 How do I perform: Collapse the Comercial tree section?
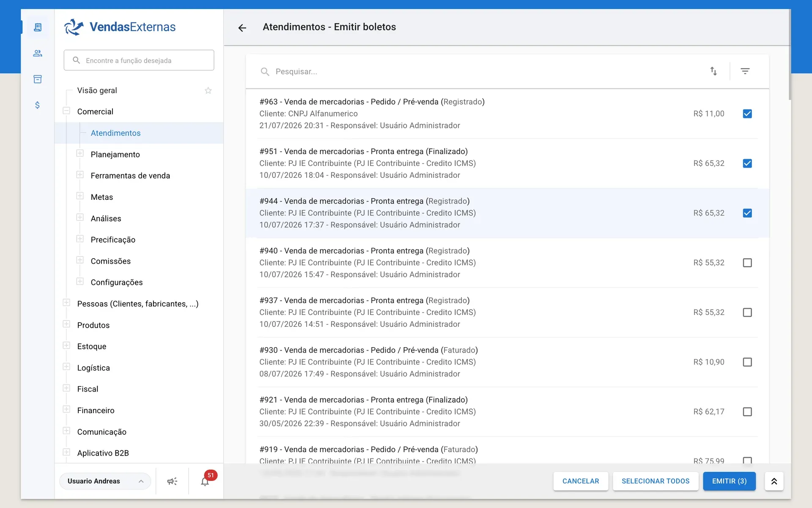tap(66, 111)
